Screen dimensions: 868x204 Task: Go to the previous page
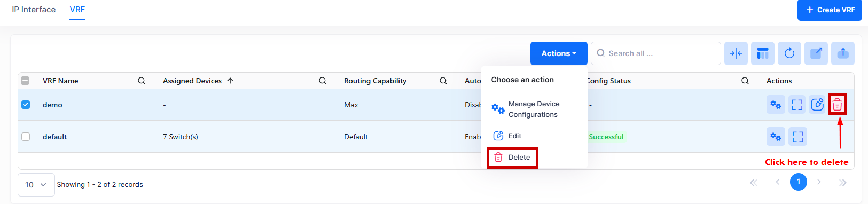click(778, 182)
